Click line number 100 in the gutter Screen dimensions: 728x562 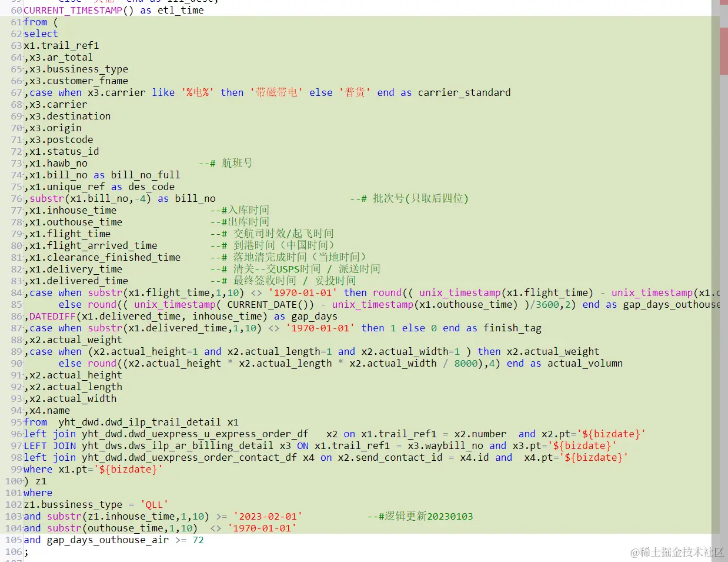point(14,481)
